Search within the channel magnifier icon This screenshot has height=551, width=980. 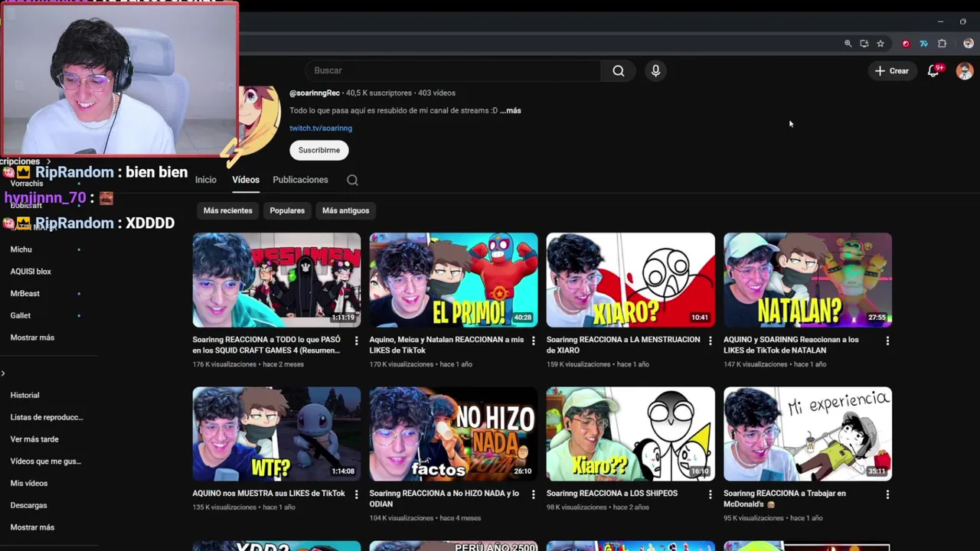point(352,180)
